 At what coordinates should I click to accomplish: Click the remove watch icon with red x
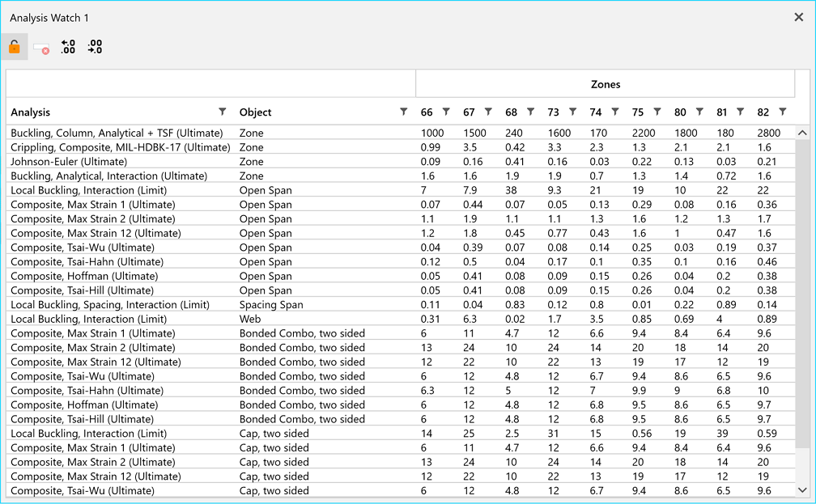pos(41,49)
